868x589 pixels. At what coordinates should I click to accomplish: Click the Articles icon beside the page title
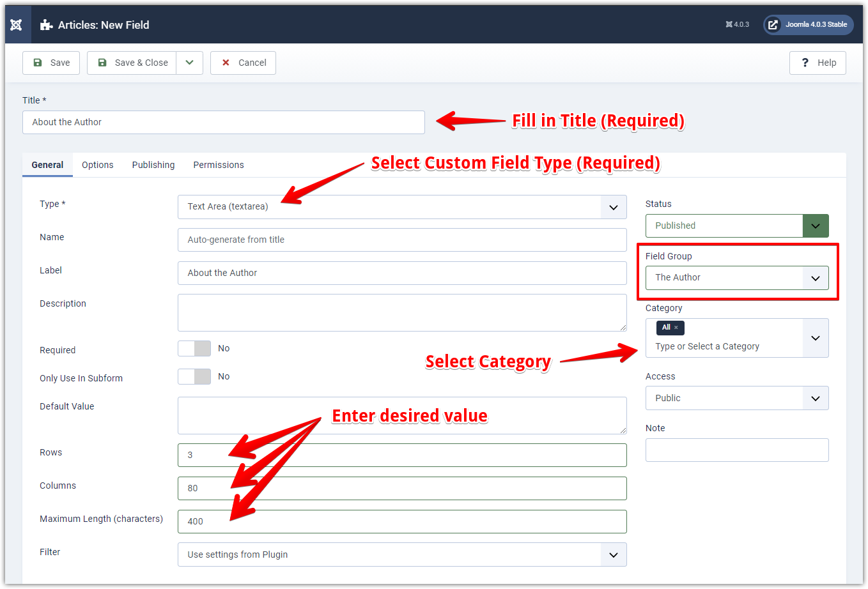point(45,24)
